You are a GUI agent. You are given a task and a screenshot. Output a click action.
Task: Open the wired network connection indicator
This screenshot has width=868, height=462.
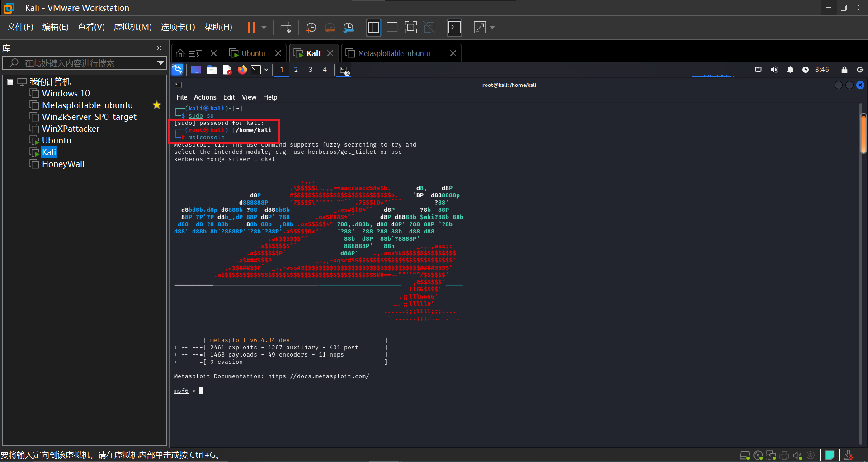coord(758,70)
